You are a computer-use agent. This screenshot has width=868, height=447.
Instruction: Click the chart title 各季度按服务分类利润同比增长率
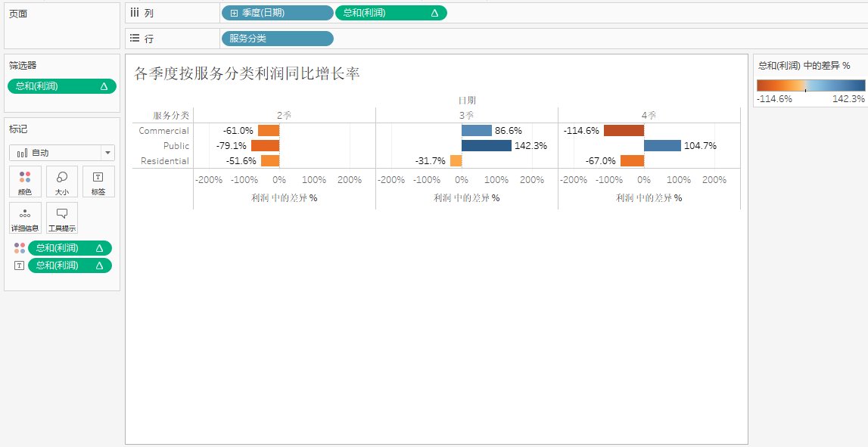(247, 73)
